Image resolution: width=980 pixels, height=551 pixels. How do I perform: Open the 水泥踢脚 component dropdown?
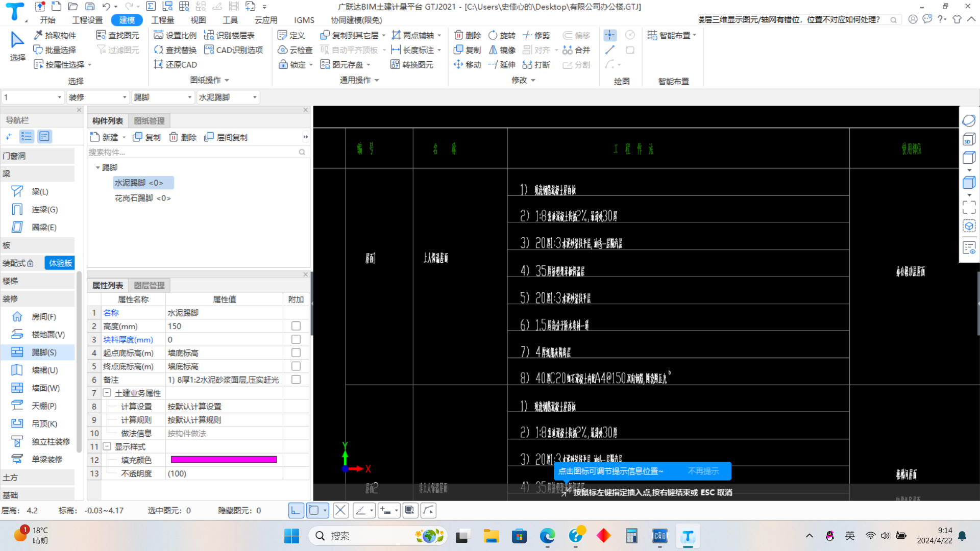pos(228,97)
